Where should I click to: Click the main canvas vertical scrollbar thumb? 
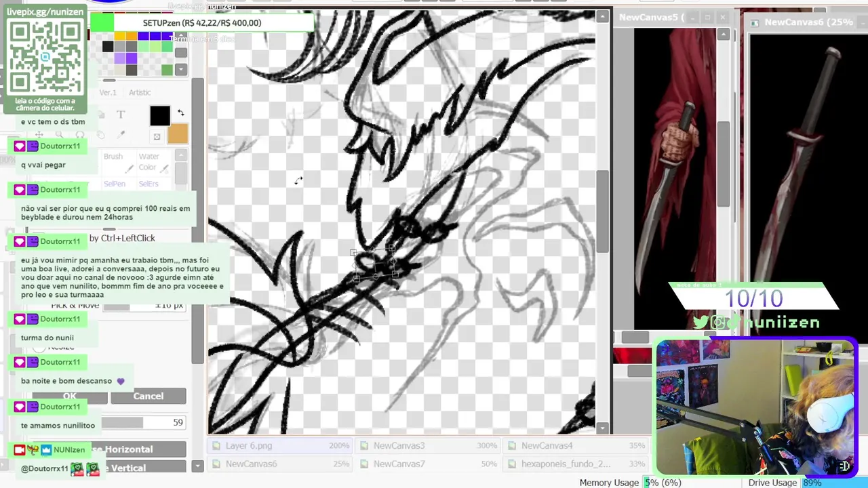602,211
